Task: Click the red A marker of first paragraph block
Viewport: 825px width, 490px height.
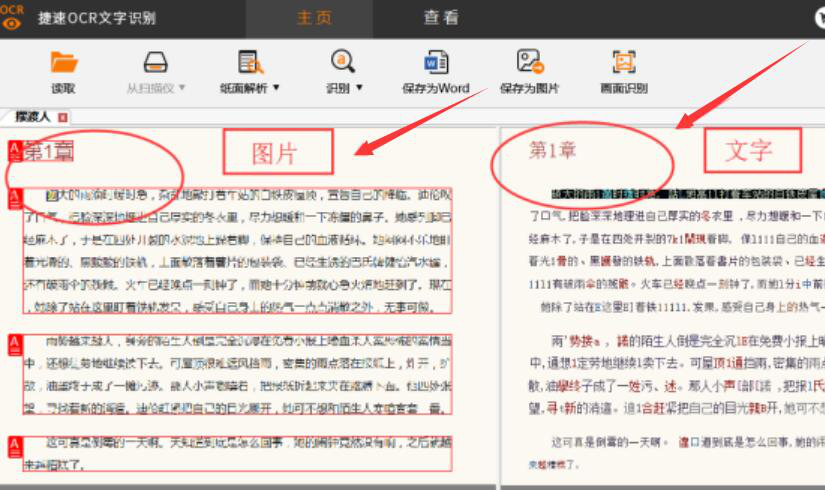Action: pos(15,199)
